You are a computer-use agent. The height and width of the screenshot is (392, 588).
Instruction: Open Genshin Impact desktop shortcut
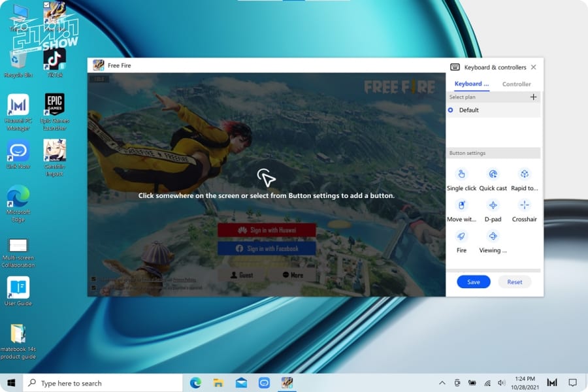[55, 157]
